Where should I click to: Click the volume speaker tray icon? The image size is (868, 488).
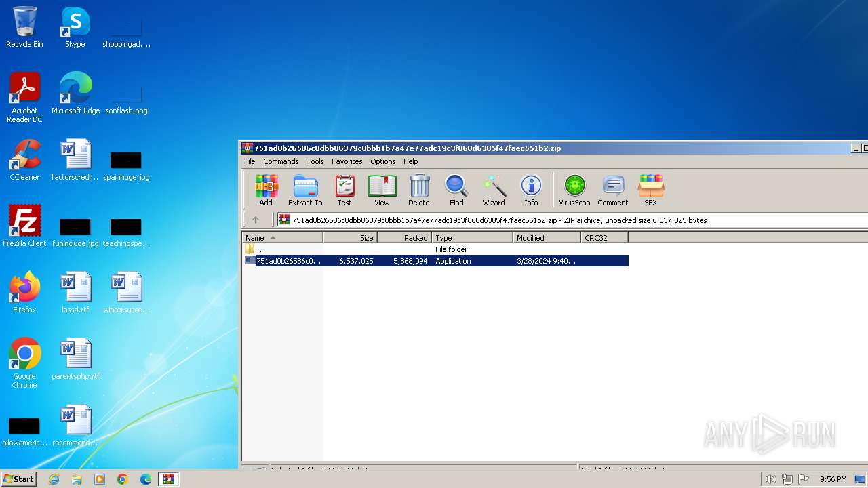[770, 479]
